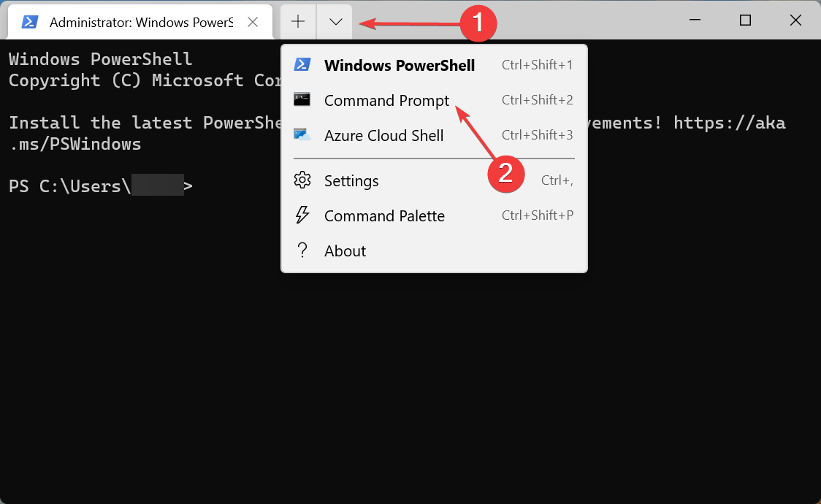The image size is (821, 504).
Task: Open a new Windows PowerShell tab from the menu
Action: 400,65
